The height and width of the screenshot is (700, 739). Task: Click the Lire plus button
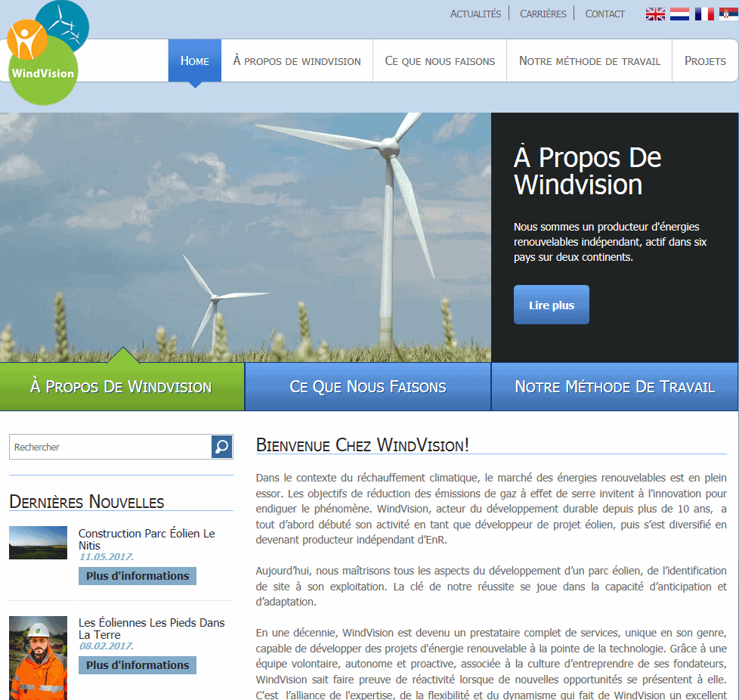[x=552, y=305]
